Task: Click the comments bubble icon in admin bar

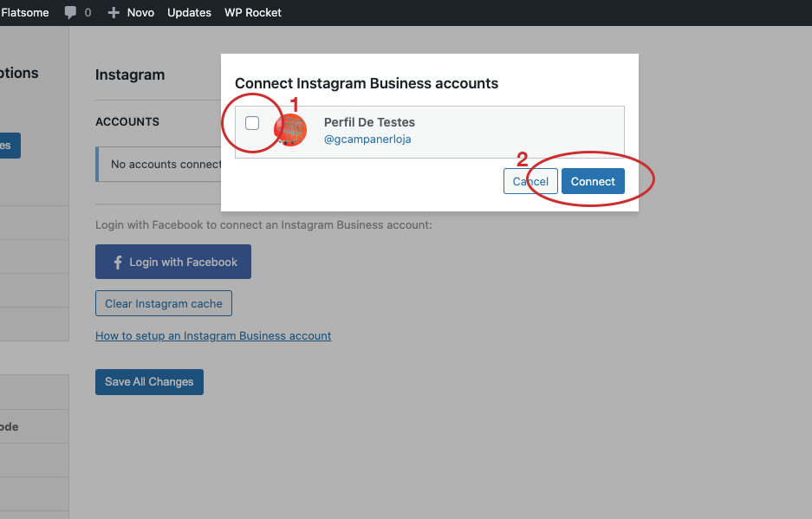Action: 71,13
